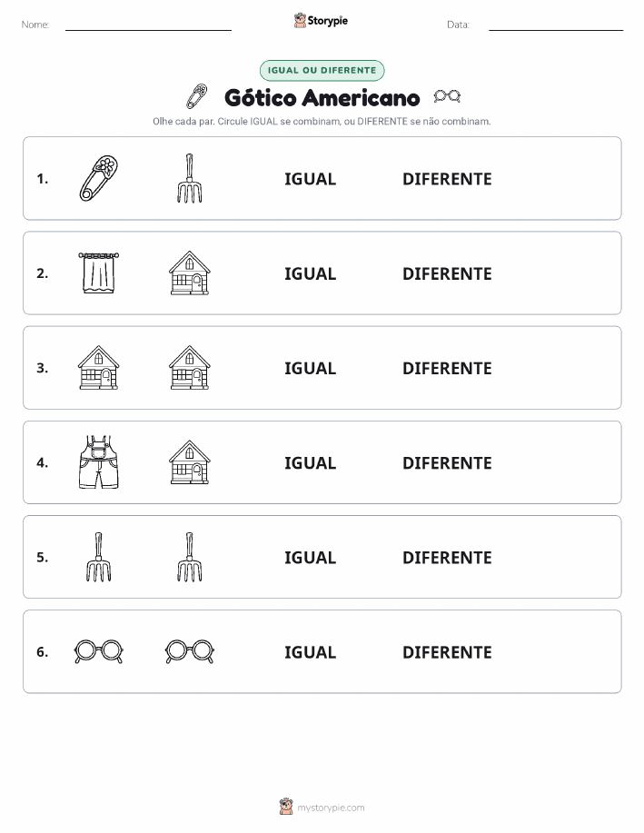Click the glasses icon beside the title
Viewport: 644px width, 833px height.
(447, 96)
